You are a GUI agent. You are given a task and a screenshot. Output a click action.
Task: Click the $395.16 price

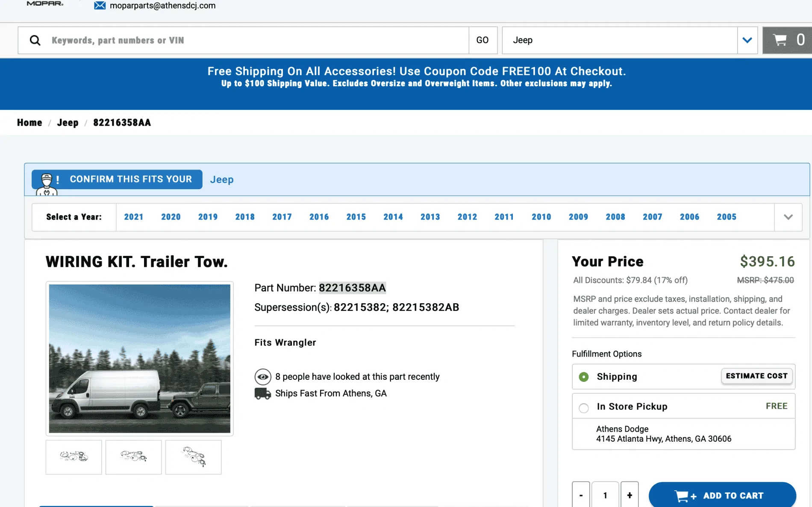(x=767, y=261)
